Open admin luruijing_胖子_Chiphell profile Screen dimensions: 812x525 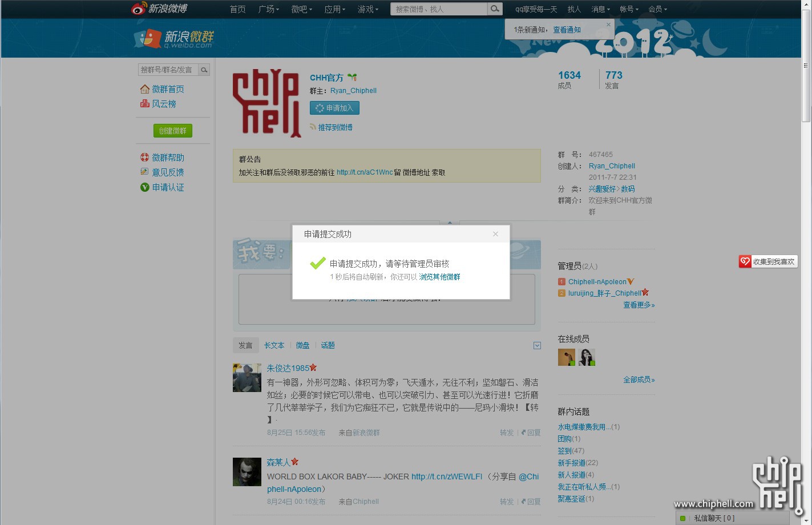pyautogui.click(x=604, y=293)
